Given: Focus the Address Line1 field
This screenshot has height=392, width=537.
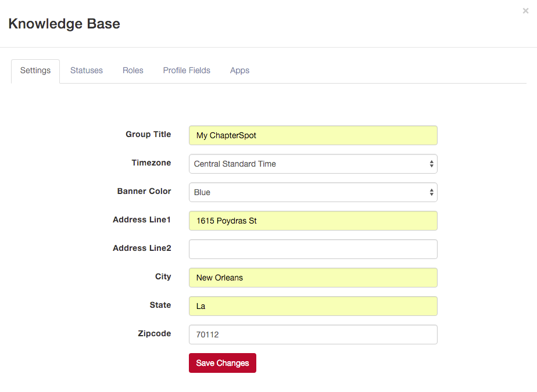Looking at the screenshot, I should tap(313, 221).
